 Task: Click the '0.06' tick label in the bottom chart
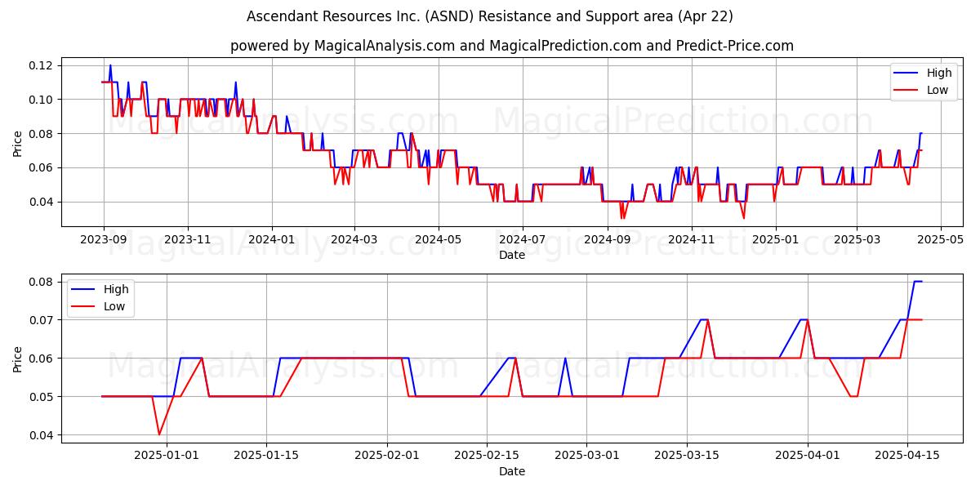pyautogui.click(x=40, y=359)
